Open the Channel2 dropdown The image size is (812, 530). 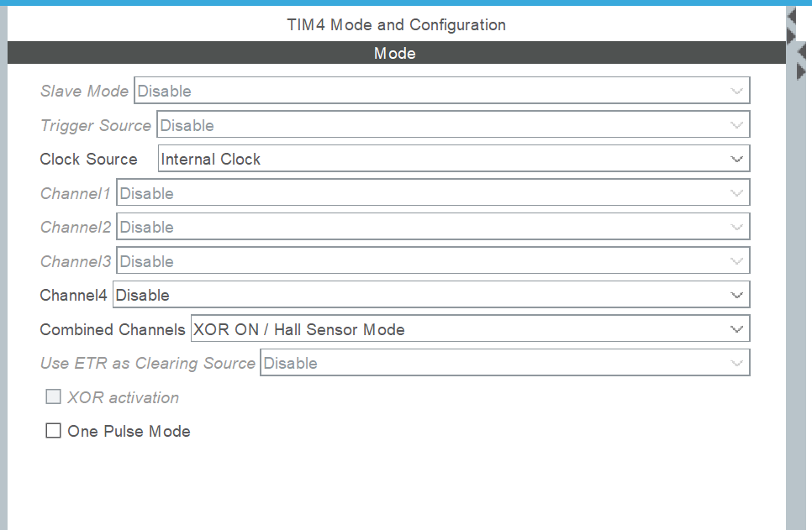(x=433, y=227)
